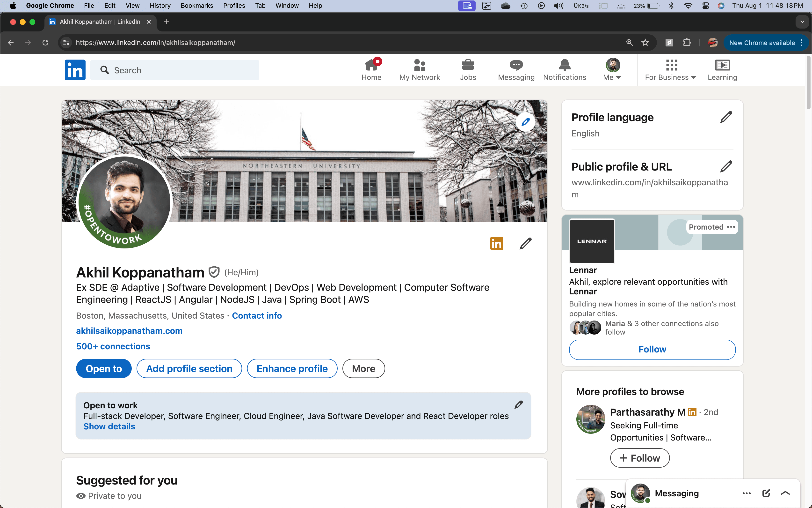Close the LinkedIn browser tab

[x=149, y=22]
